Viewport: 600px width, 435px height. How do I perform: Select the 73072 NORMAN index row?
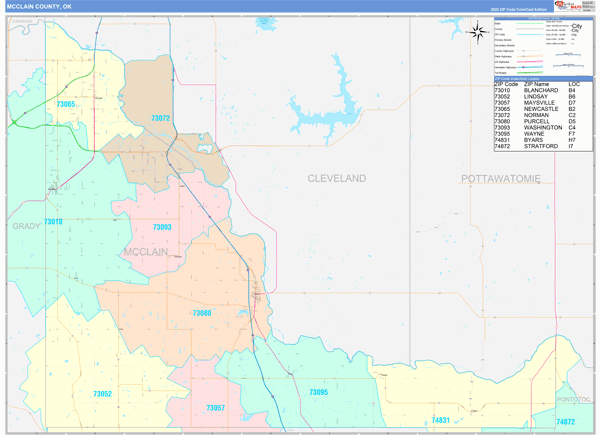coord(536,115)
